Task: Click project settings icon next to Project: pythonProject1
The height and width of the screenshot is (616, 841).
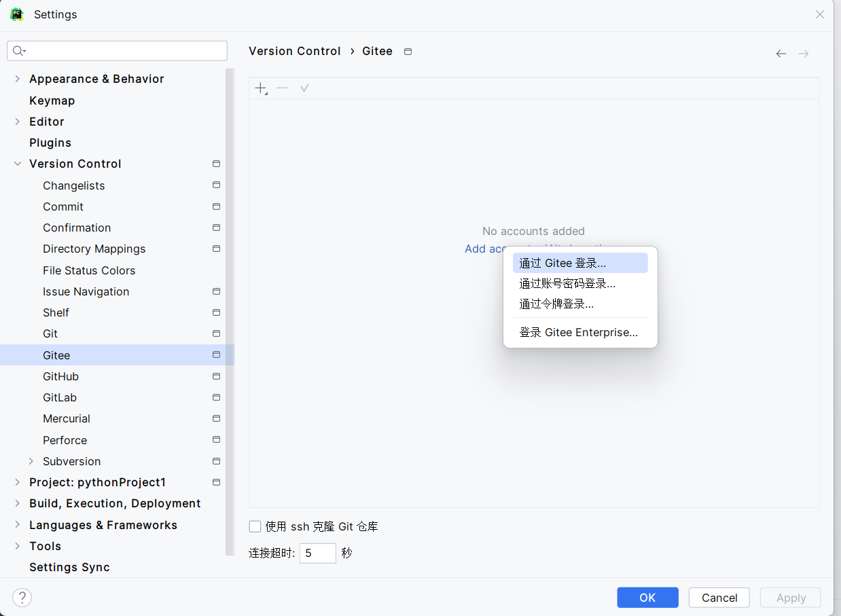Action: tap(216, 482)
